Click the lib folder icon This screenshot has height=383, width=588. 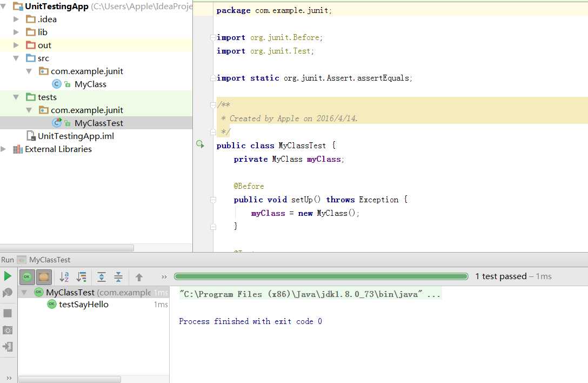point(31,32)
